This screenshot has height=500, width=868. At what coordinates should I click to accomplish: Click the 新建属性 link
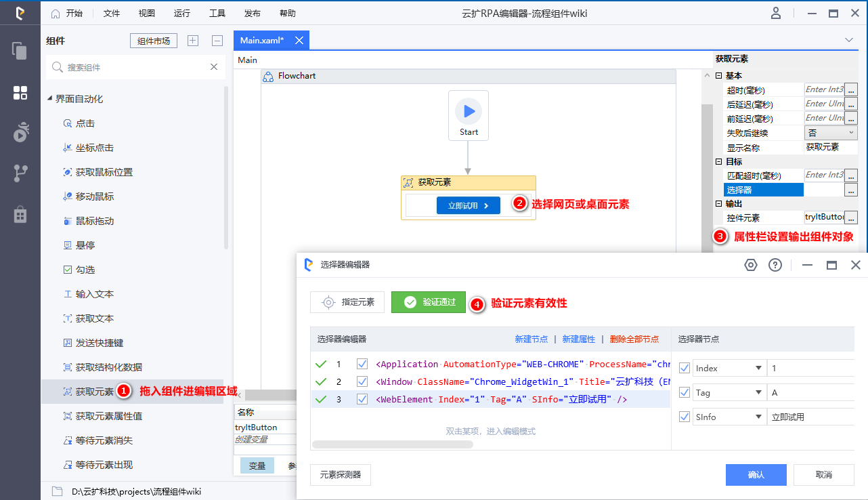point(579,339)
